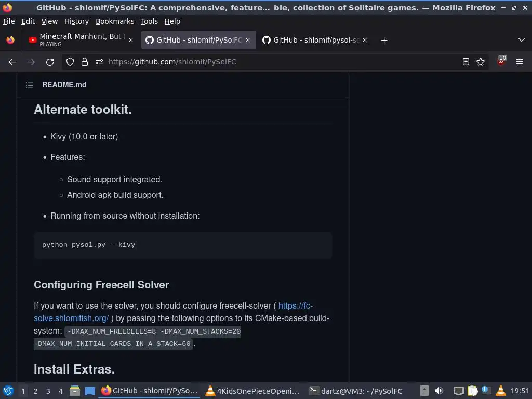
Task: Focus the VLC 4KidsOnePieceOpeni taskbar entry
Action: pos(252,391)
